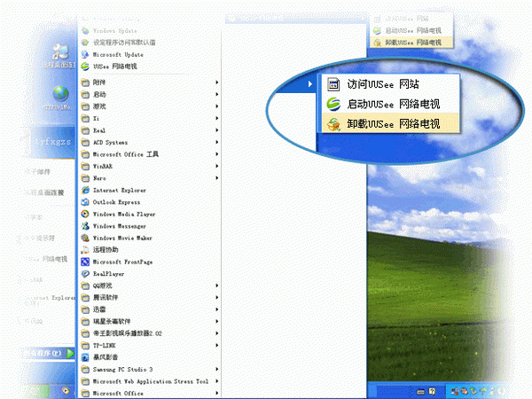Click the RealPlayer icon
This screenshot has height=399, width=532.
click(85, 274)
